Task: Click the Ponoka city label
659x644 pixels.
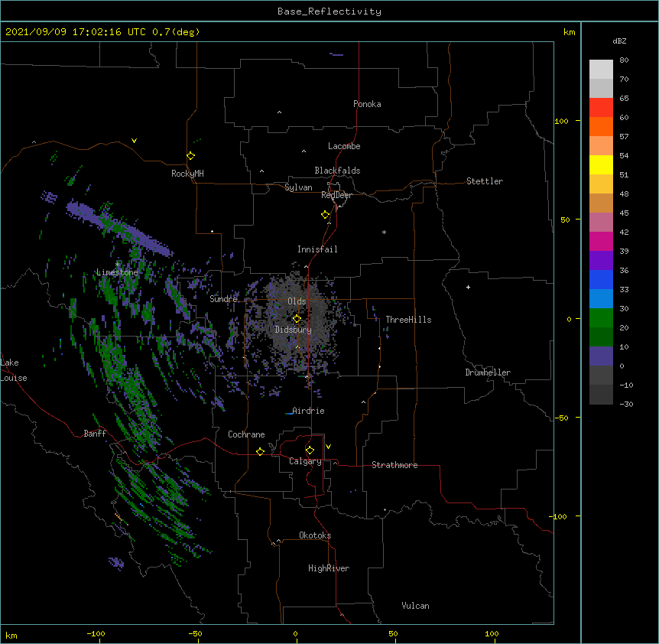Action: pyautogui.click(x=367, y=104)
